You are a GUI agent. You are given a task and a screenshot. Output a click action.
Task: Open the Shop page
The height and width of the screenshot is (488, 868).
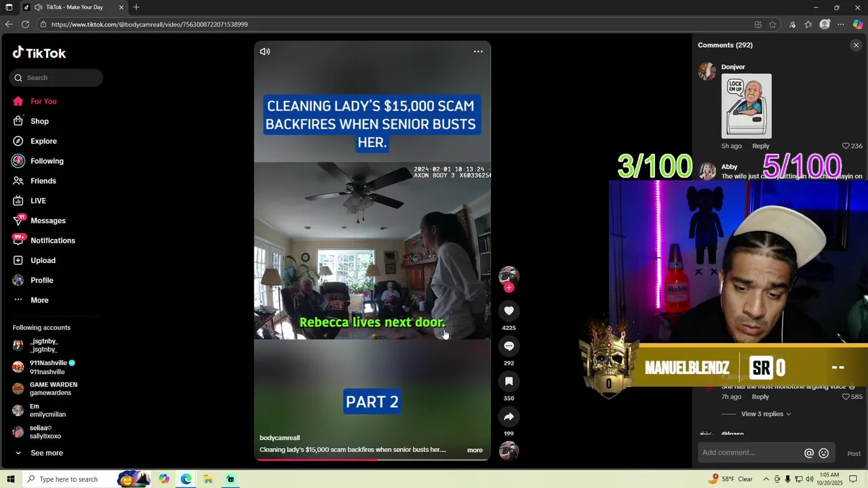(39, 121)
